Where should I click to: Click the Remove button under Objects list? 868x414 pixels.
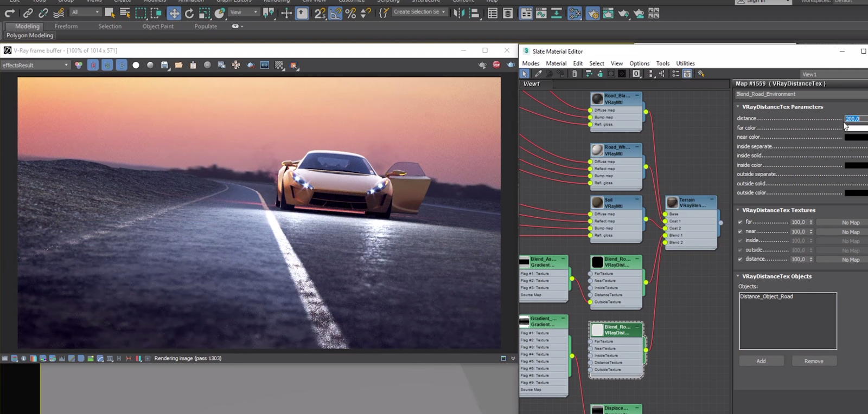click(813, 361)
